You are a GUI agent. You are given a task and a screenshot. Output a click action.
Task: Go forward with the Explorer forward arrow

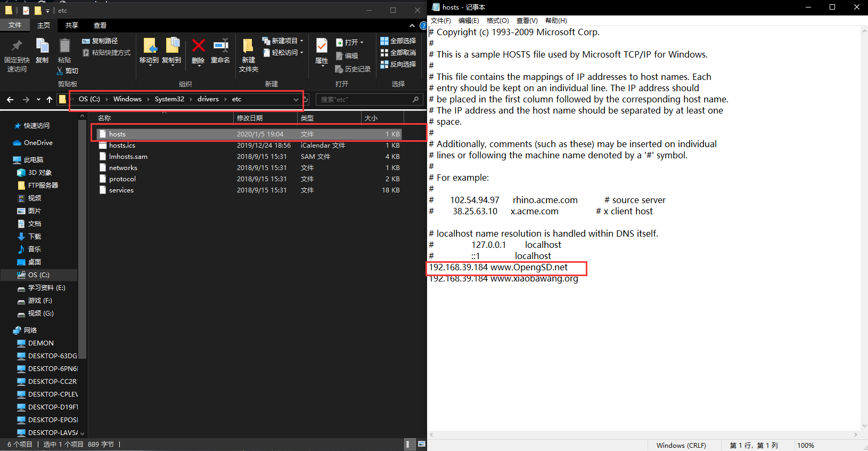(26, 100)
